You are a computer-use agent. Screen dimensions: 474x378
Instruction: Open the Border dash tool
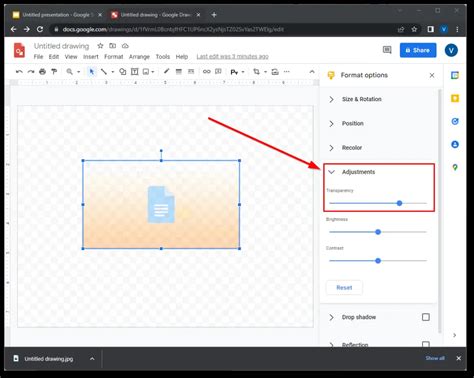pyautogui.click(x=191, y=72)
